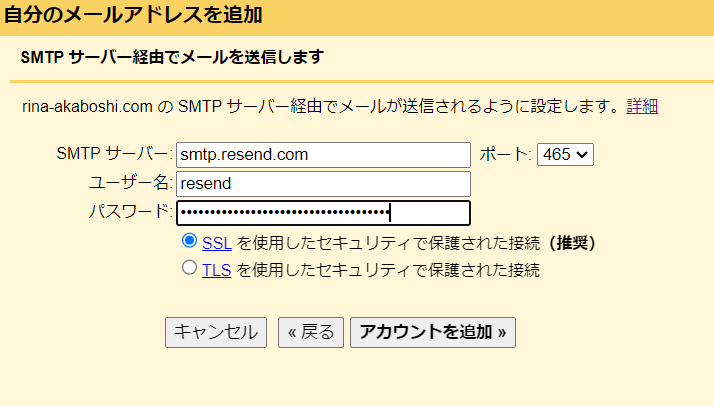The height and width of the screenshot is (406, 714).
Task: Click the アカウントを追加 button
Action: [x=433, y=332]
